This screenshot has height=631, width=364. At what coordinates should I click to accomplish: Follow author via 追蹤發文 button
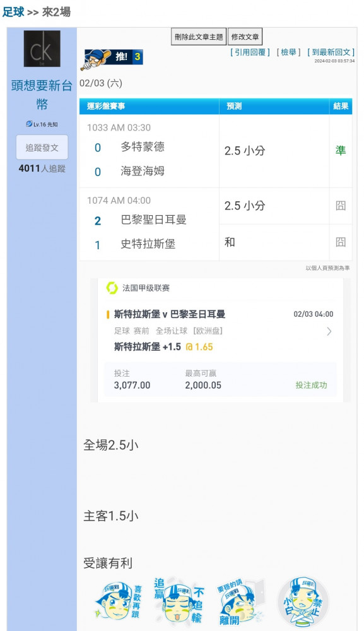click(42, 147)
